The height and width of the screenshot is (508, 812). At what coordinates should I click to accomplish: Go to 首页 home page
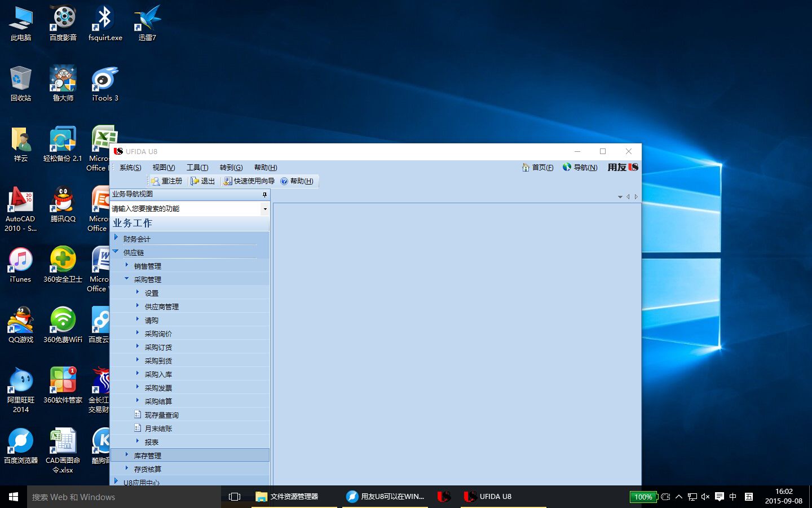537,168
